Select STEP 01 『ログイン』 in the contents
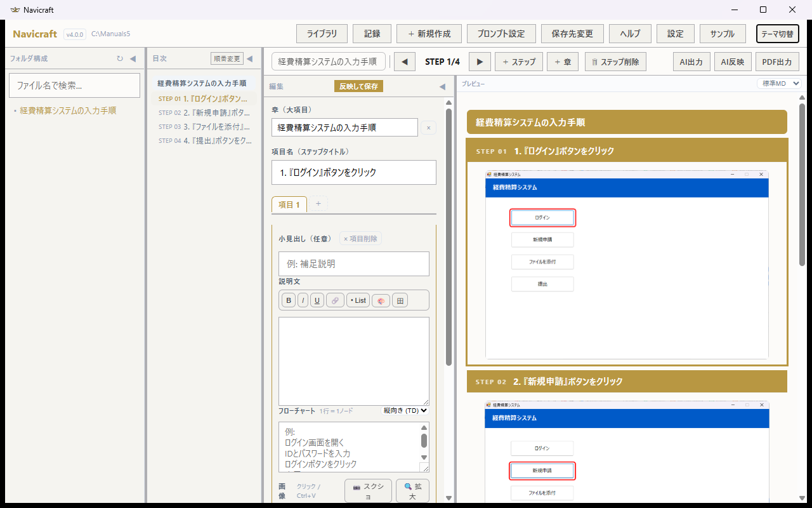Viewport: 812px width, 508px height. (x=203, y=98)
